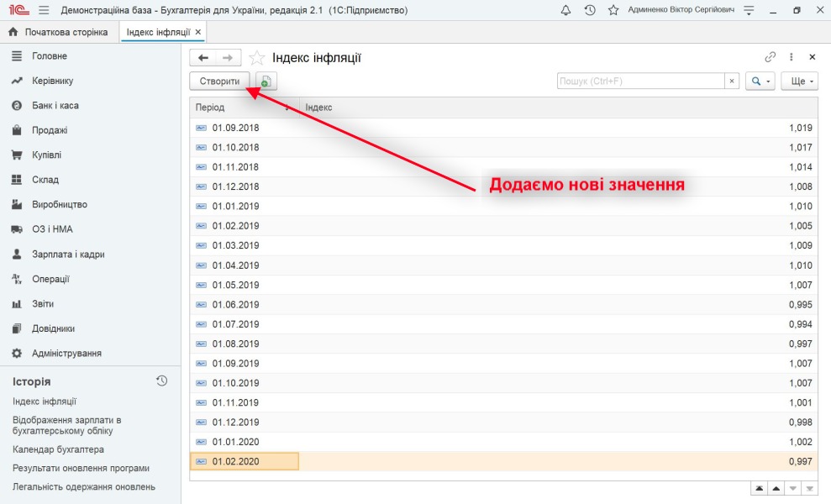The image size is (831, 504).
Task: Select the 01.02.2019 period row
Action: coord(503,226)
